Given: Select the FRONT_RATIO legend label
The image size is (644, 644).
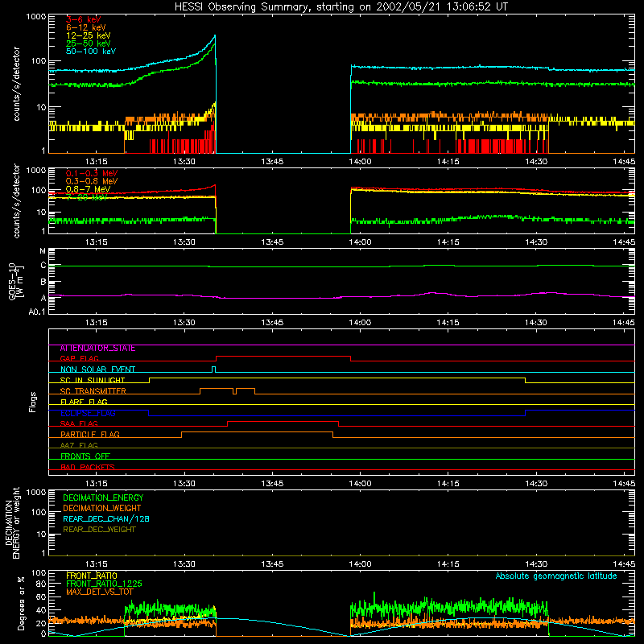Looking at the screenshot, I should pyautogui.click(x=92, y=576).
